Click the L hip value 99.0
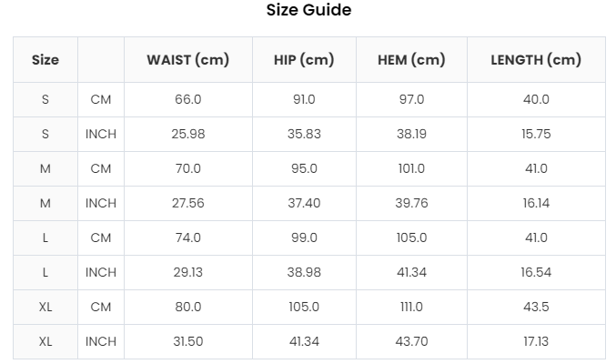The width and height of the screenshot is (616, 364). [x=304, y=238]
